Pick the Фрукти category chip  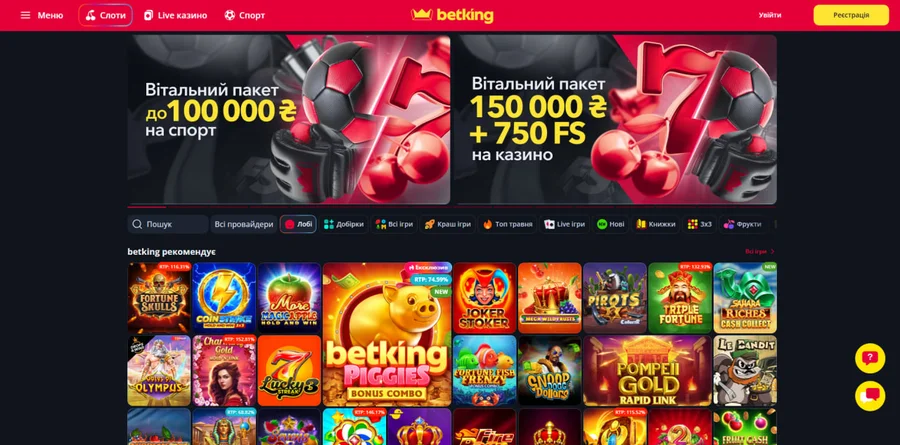(x=742, y=225)
